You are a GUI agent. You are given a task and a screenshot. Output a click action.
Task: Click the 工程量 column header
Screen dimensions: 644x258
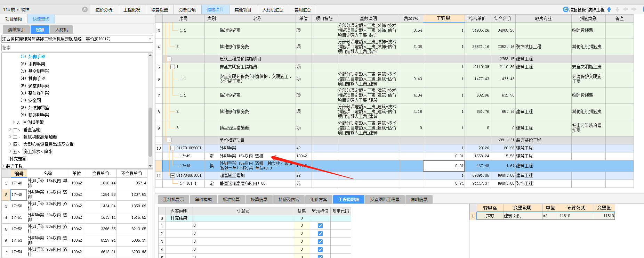444,18
